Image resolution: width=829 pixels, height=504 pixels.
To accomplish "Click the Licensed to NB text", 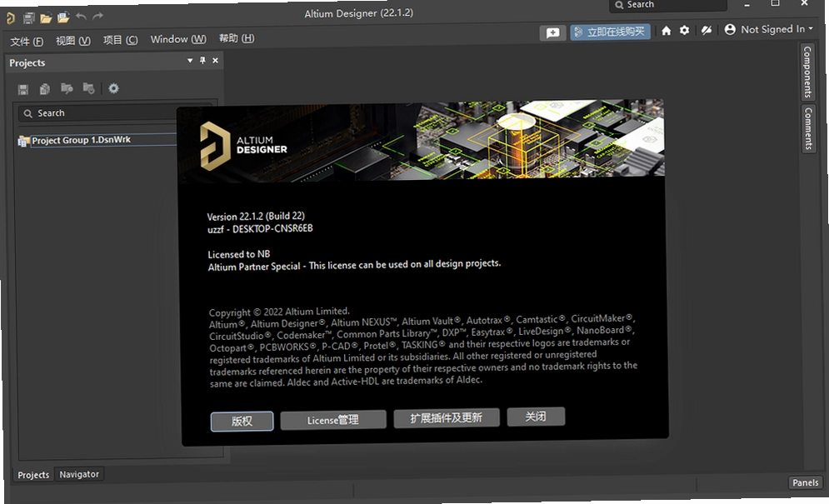I will 239,254.
